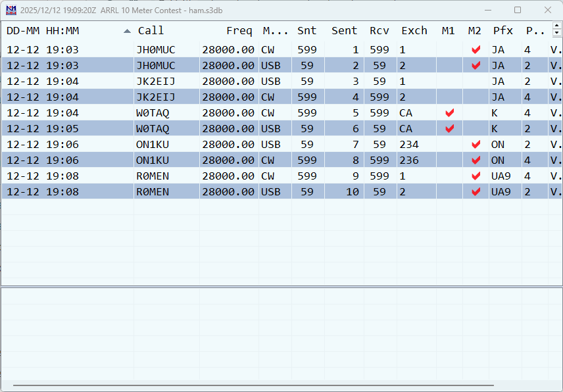Screen dimensions: 563x392
Task: Maximize the log window
Action: 518,10
